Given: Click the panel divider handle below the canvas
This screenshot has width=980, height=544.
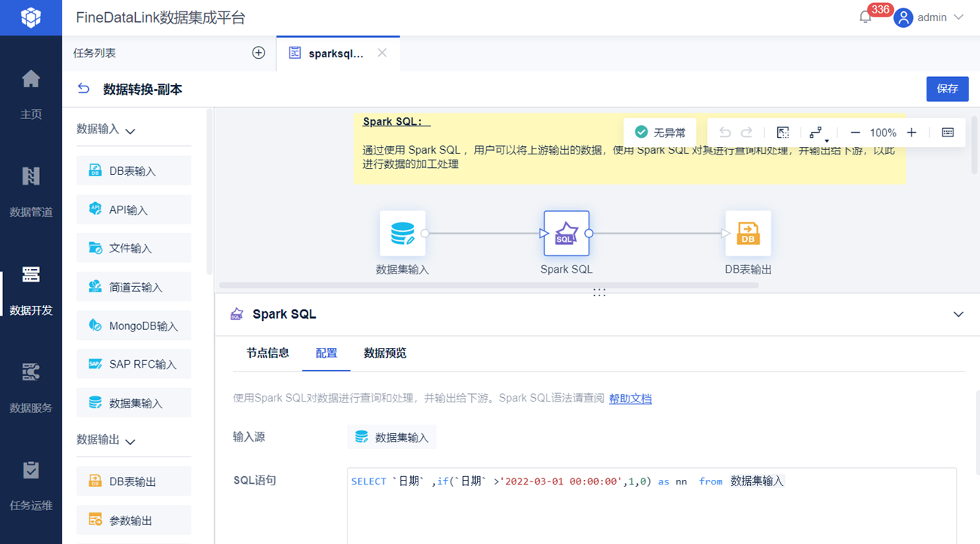Looking at the screenshot, I should pyautogui.click(x=599, y=292).
